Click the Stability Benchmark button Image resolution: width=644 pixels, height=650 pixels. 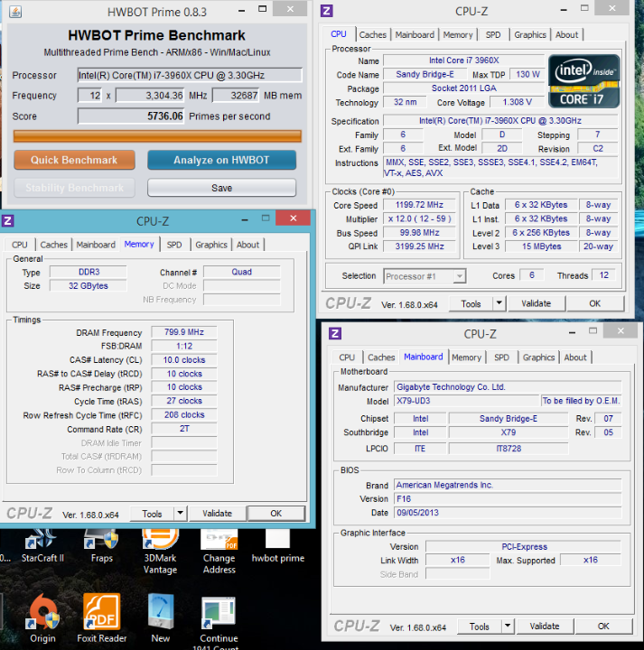pos(74,188)
